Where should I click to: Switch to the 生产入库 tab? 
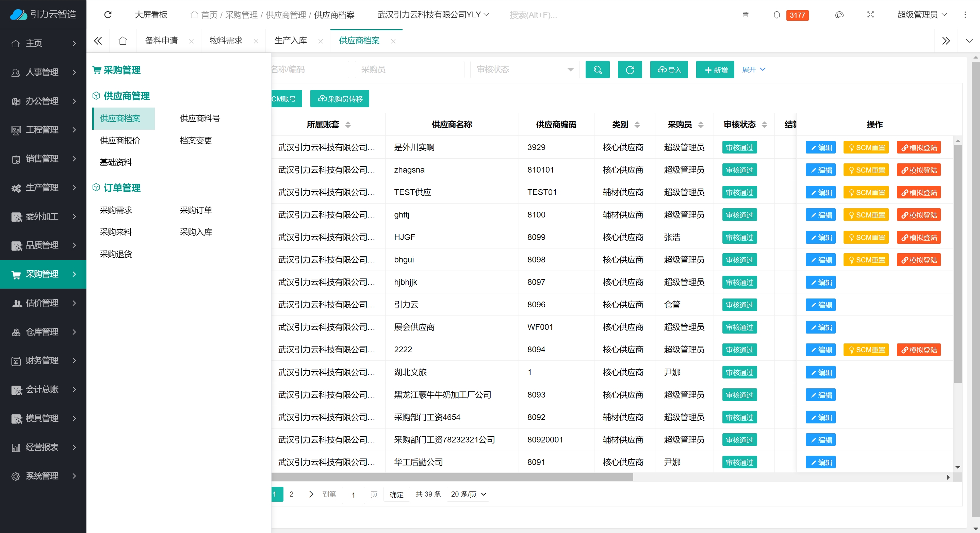point(291,41)
